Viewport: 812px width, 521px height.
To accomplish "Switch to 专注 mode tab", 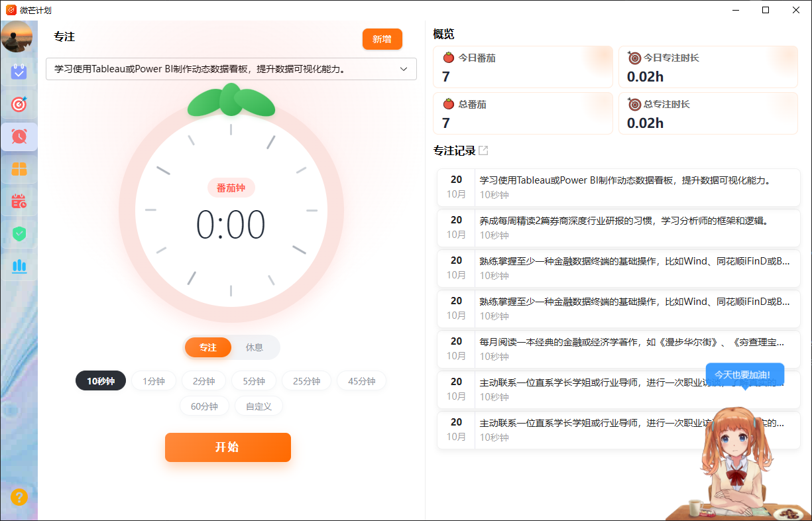I will pos(208,347).
